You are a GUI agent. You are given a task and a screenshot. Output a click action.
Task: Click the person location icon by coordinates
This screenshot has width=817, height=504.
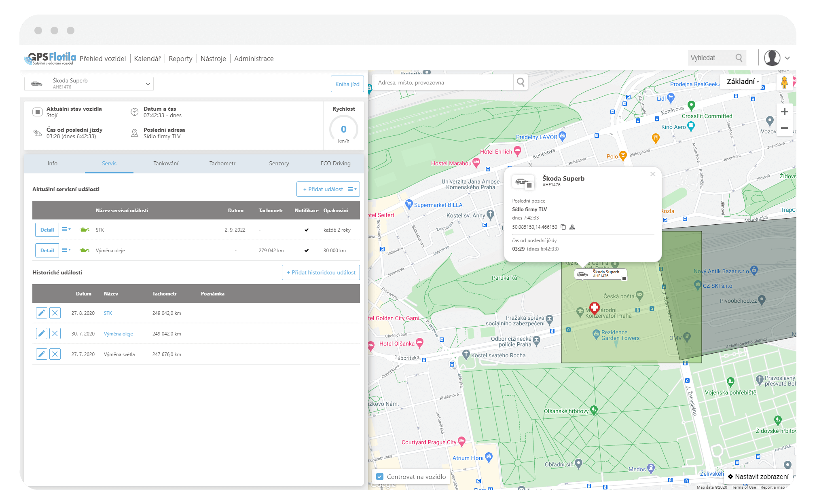(572, 227)
